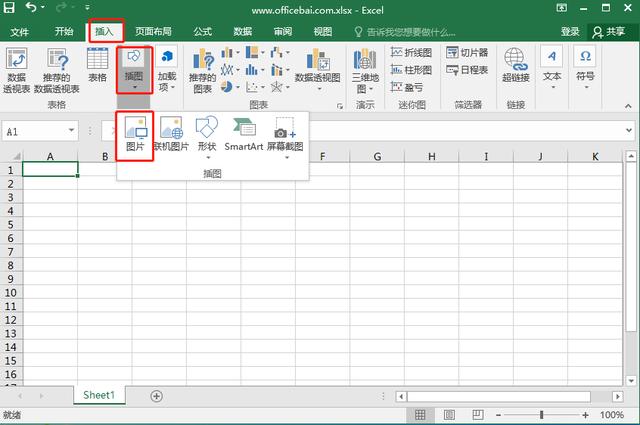640x425 pixels.
Task: Click the horizontal scrollbar right arrow
Action: coord(618,396)
